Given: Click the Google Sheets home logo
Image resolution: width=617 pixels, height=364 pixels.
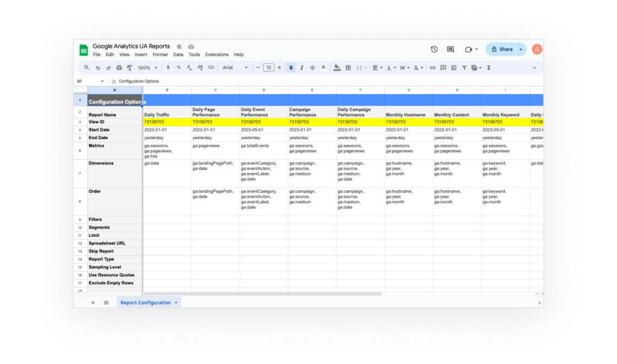Looking at the screenshot, I should (83, 50).
